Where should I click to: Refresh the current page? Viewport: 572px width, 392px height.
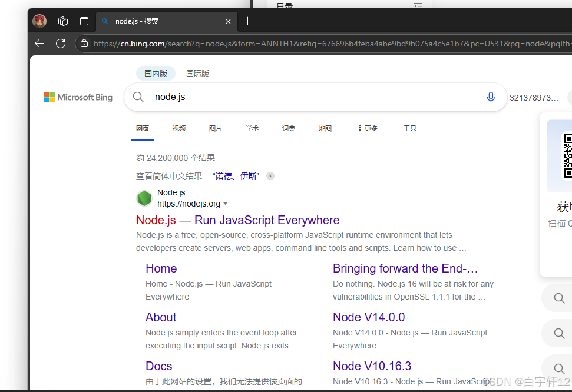click(x=61, y=44)
